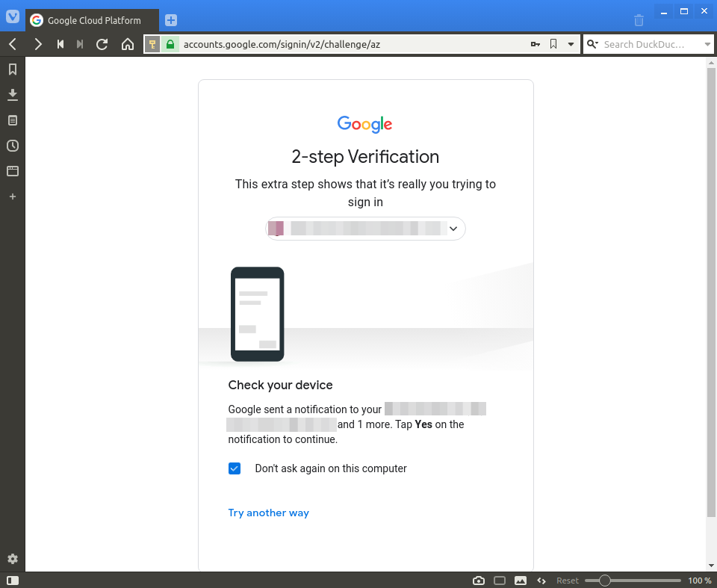Reload the current page
The image size is (717, 588).
[x=102, y=44]
